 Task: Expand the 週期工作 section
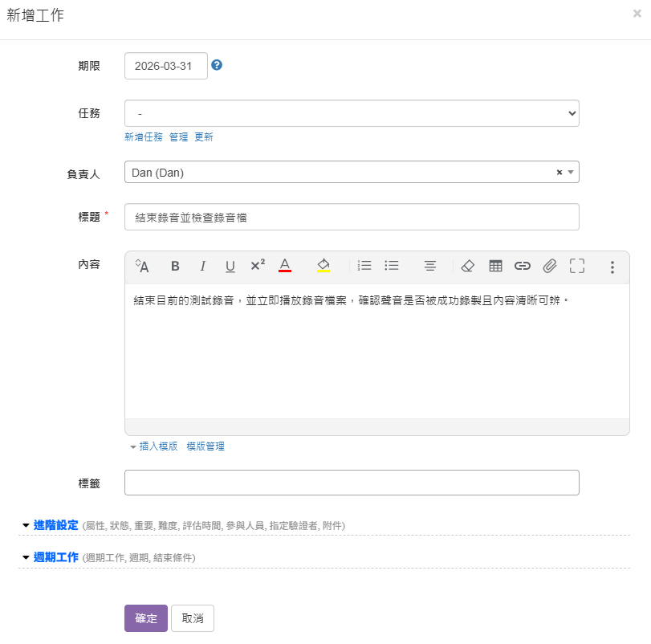pyautogui.click(x=55, y=557)
